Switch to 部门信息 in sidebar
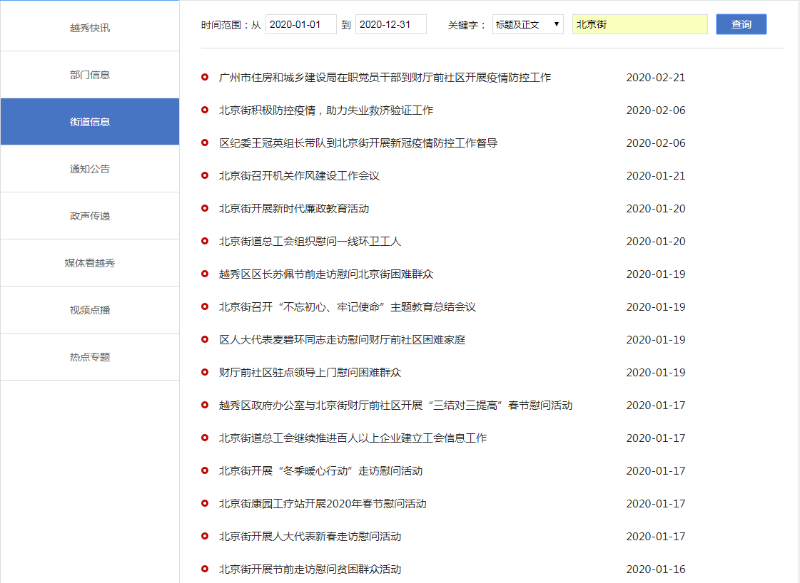 tap(90, 74)
